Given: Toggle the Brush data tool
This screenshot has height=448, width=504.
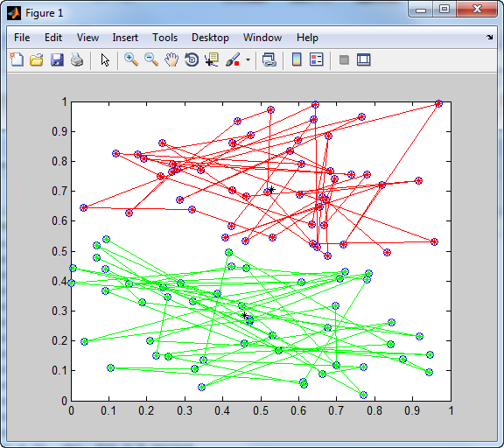Looking at the screenshot, I should tap(233, 59).
